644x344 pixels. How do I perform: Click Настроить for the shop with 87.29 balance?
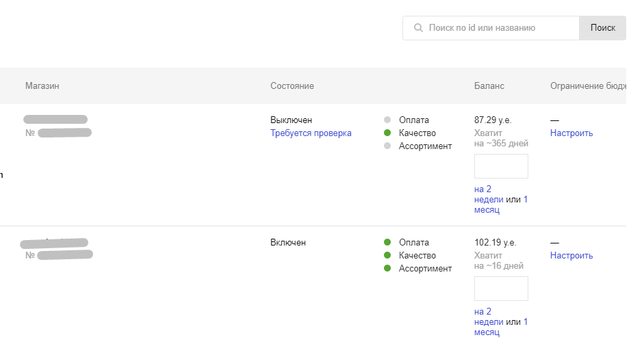[571, 133]
